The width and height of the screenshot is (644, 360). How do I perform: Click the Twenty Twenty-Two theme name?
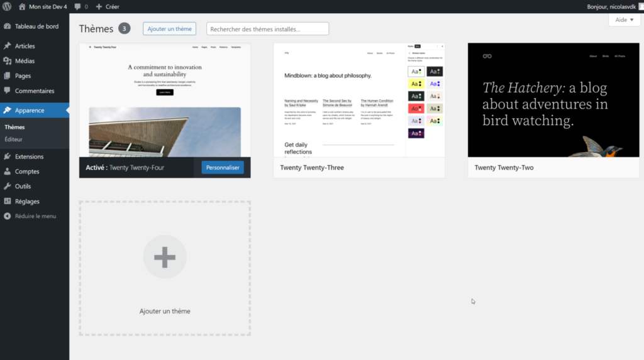point(504,168)
